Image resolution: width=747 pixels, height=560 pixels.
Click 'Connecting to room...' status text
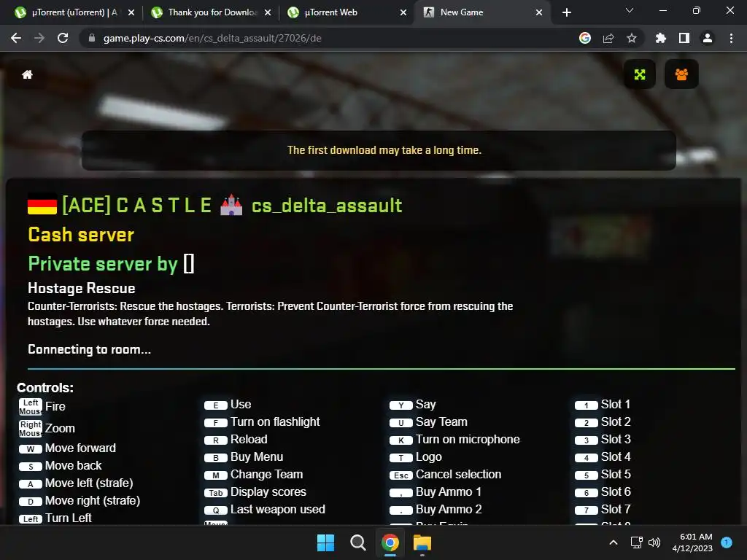(x=89, y=349)
